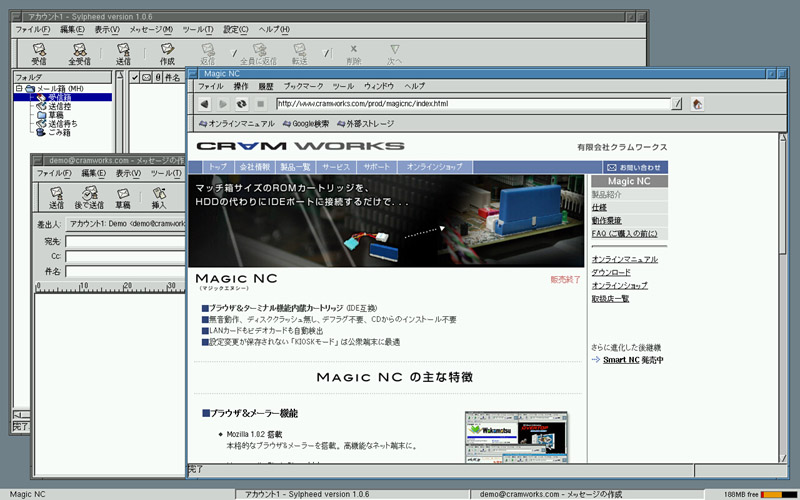Open the 外部ストレージ bookmark
800x500 pixels.
tap(366, 123)
